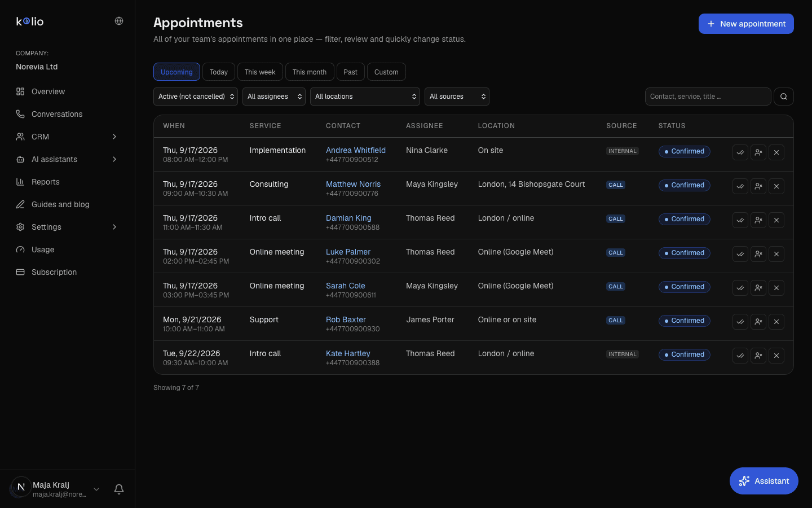
Task: Expand the CRM sidebar section
Action: click(67, 137)
